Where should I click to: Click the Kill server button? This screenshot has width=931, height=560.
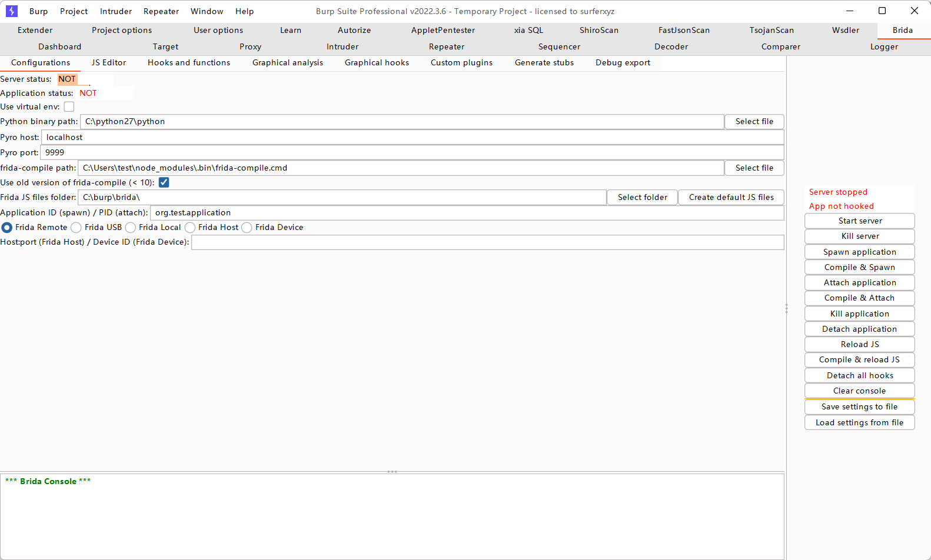[860, 236]
